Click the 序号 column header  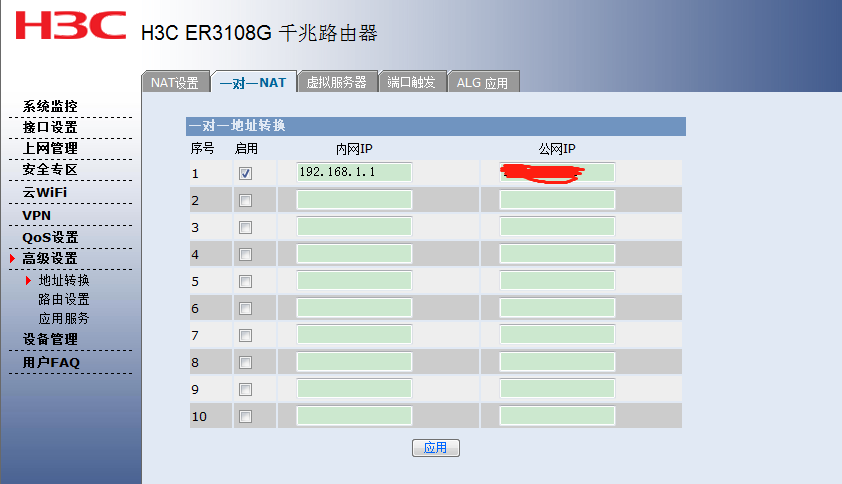(202, 149)
